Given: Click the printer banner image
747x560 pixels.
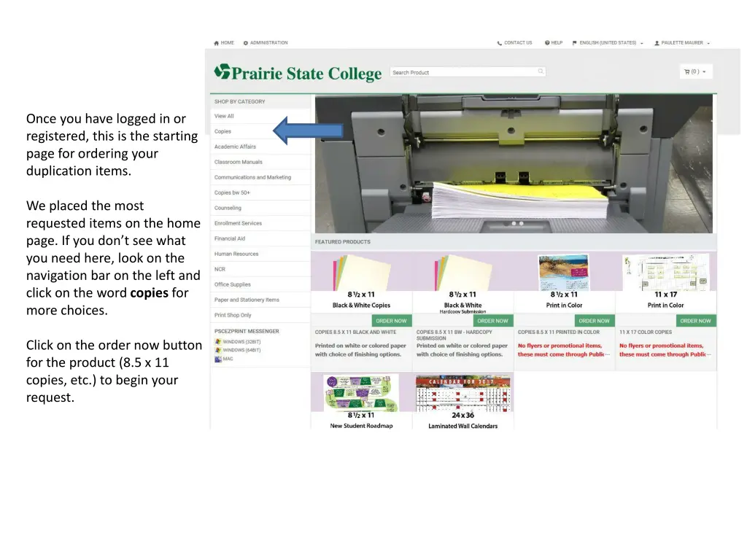Looking at the screenshot, I should 514,163.
